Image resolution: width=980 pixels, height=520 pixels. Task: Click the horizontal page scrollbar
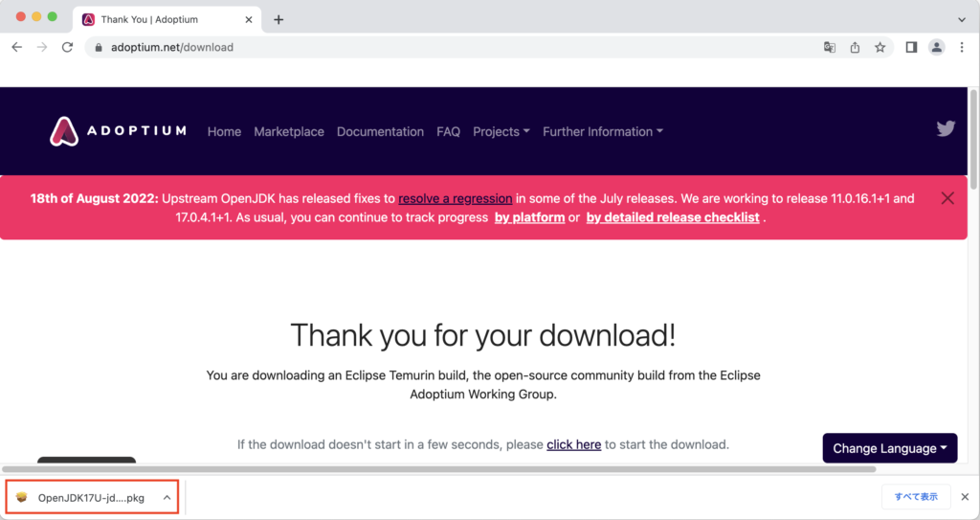[x=438, y=468]
